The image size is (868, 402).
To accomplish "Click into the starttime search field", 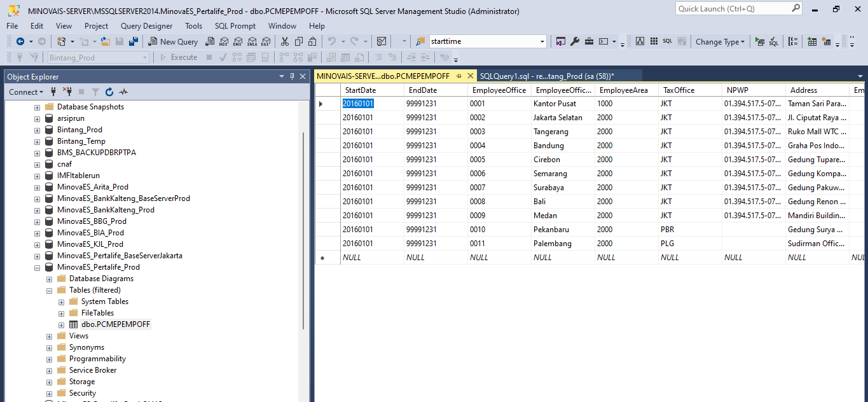I will pyautogui.click(x=483, y=41).
